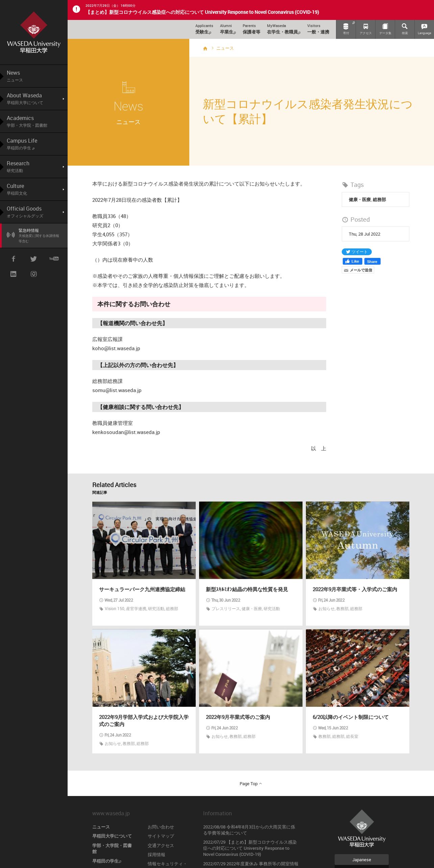Open Waseda's YouTube channel icon

click(x=54, y=259)
